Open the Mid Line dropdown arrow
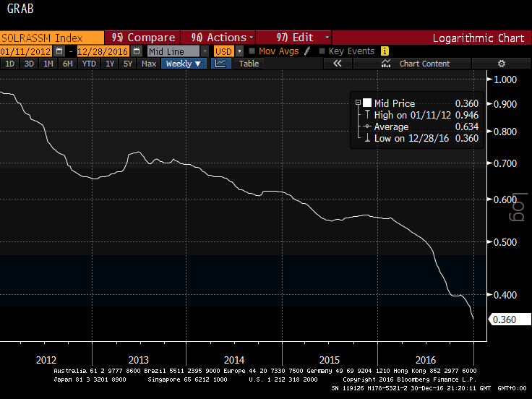 click(x=205, y=51)
